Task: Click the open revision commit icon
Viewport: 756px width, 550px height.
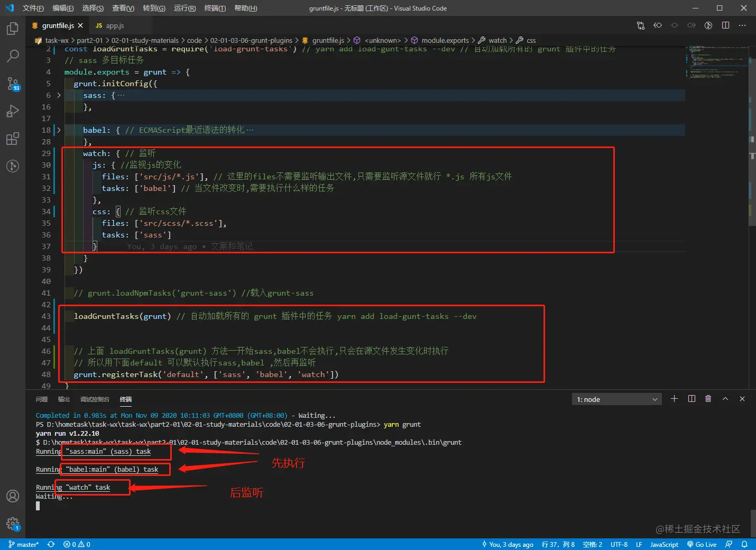Action: pyautogui.click(x=675, y=25)
